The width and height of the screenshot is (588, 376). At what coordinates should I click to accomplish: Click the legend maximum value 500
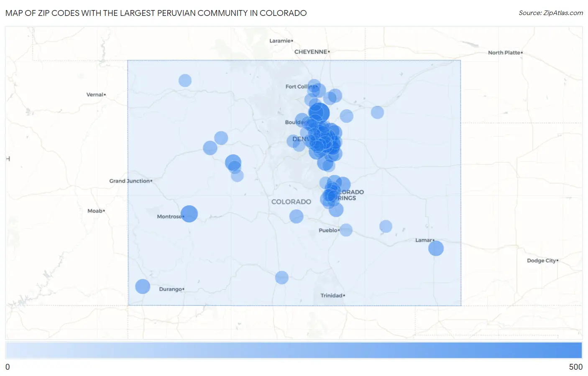(575, 367)
